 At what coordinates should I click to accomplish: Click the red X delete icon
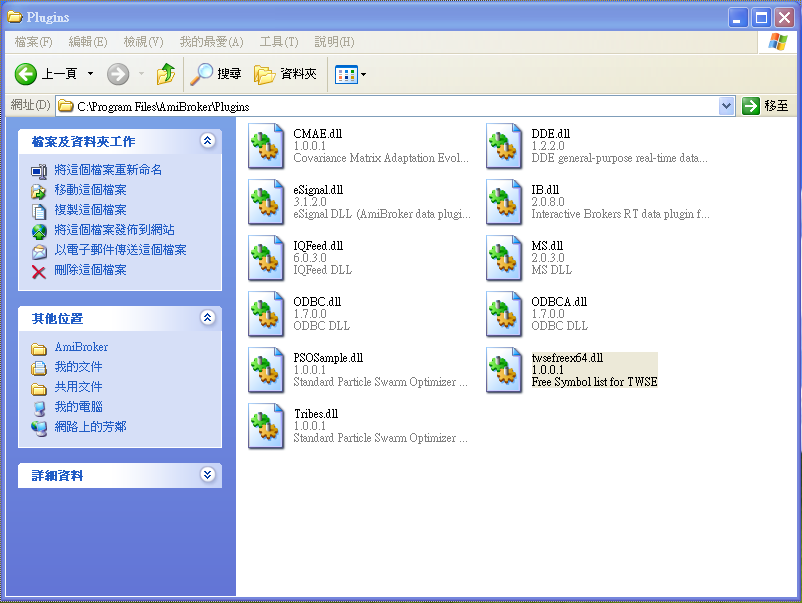point(39,272)
